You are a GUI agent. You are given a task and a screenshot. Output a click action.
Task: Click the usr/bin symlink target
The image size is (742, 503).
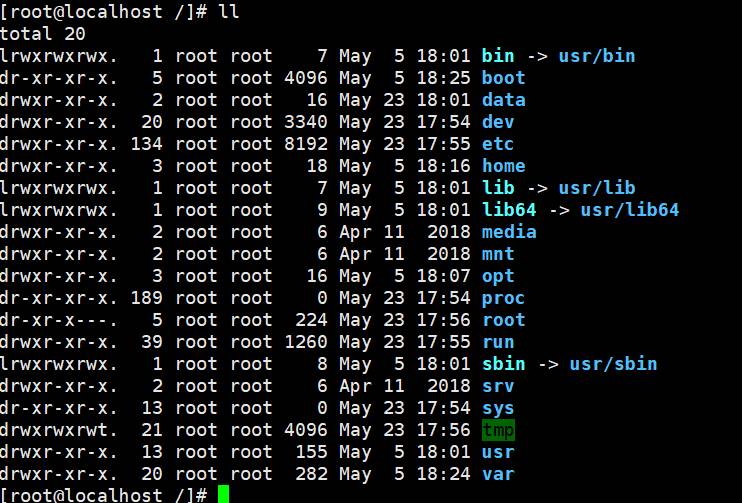(x=597, y=56)
